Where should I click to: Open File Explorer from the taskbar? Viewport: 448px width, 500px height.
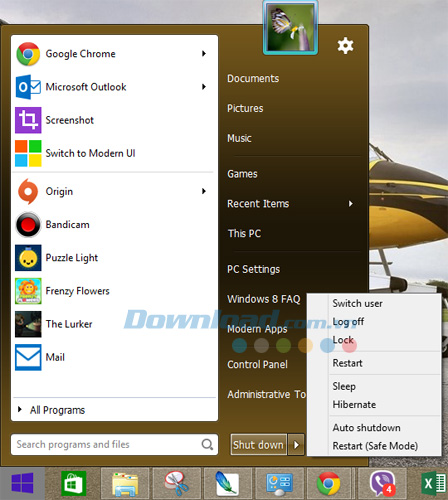(125, 484)
